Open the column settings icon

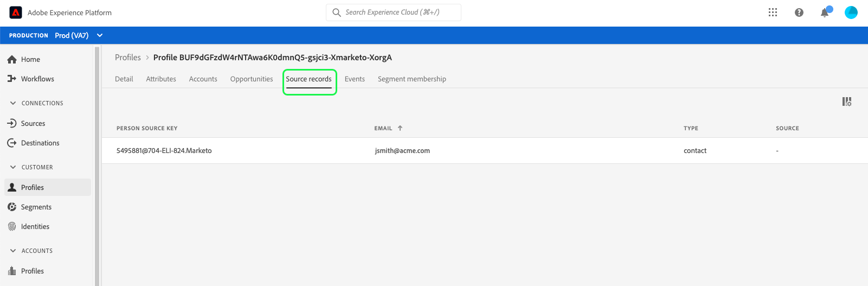click(847, 101)
